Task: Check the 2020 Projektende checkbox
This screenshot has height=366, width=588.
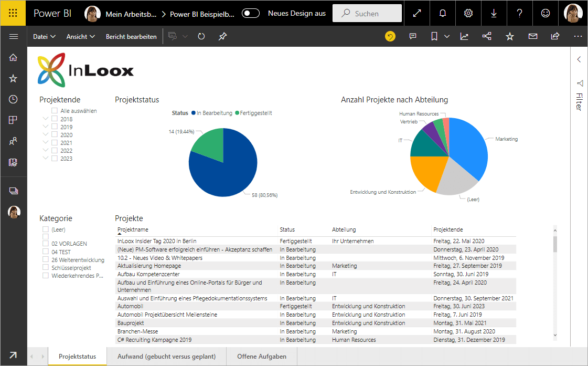Action: [55, 134]
